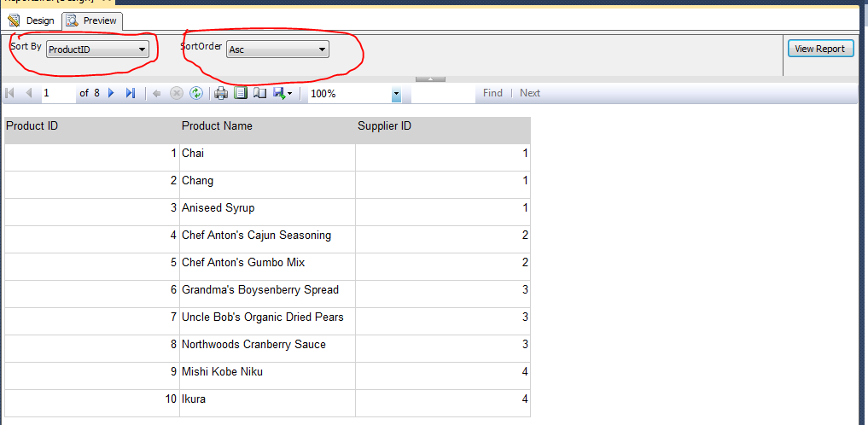Select the Preview tab
Image resolution: width=868 pixels, height=425 pixels.
(x=92, y=21)
